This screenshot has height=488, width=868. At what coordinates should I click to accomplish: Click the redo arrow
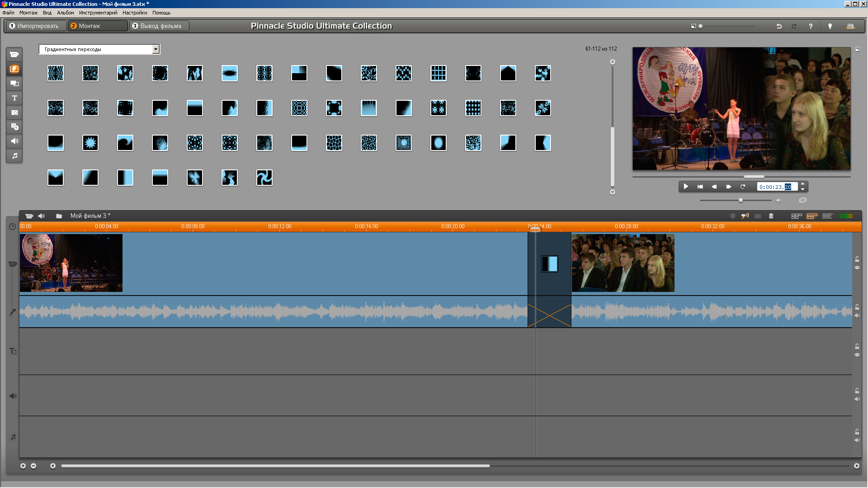click(x=794, y=26)
